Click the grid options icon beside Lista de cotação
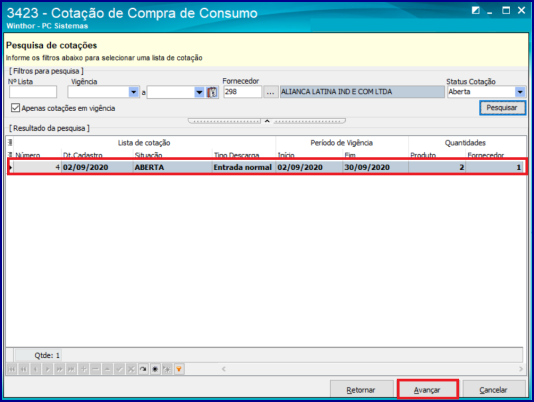This screenshot has width=534, height=402. [10, 142]
